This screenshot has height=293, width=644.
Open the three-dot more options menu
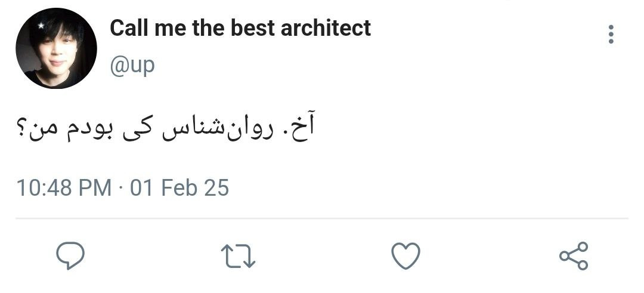[611, 34]
